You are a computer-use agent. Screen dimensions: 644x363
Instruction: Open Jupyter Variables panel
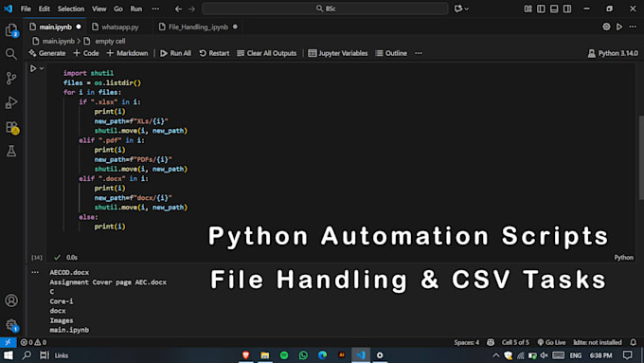337,53
